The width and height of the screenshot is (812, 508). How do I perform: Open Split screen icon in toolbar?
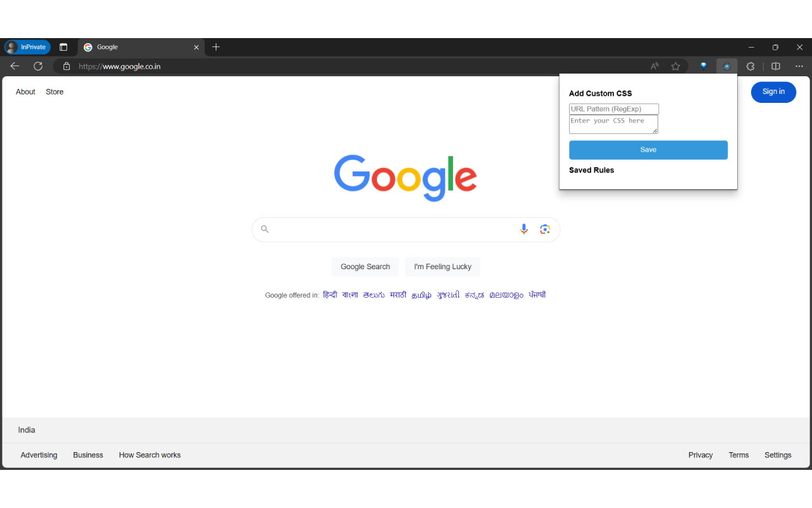click(x=776, y=66)
